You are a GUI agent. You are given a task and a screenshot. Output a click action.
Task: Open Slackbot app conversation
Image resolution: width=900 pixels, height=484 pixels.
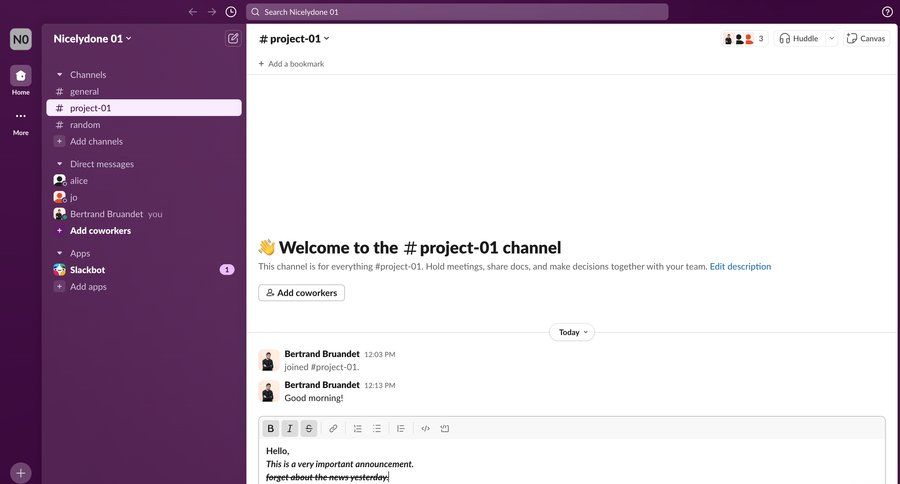pyautogui.click(x=143, y=270)
